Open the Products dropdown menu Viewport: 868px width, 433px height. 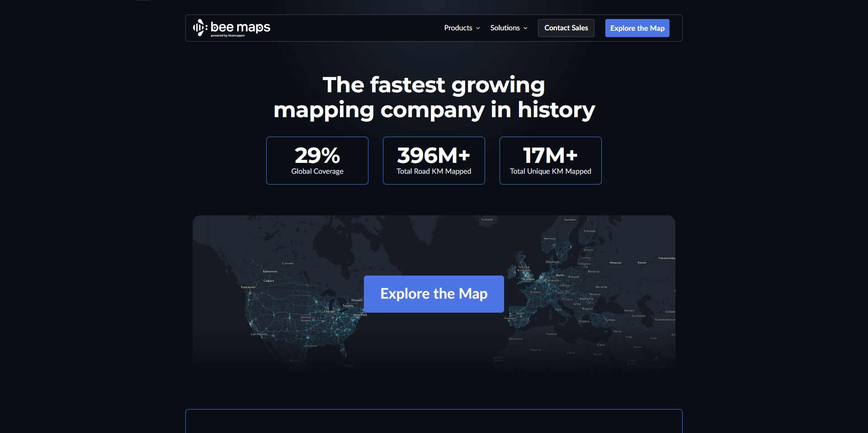(462, 28)
